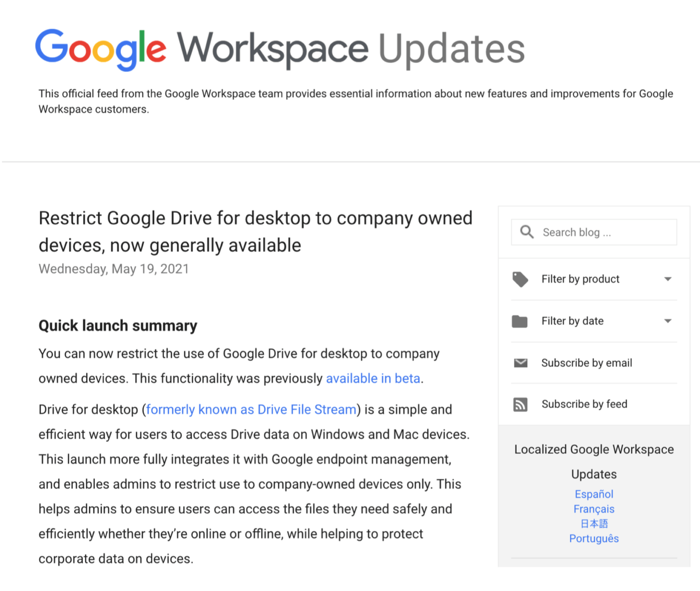Open Português localized updates

pos(594,539)
